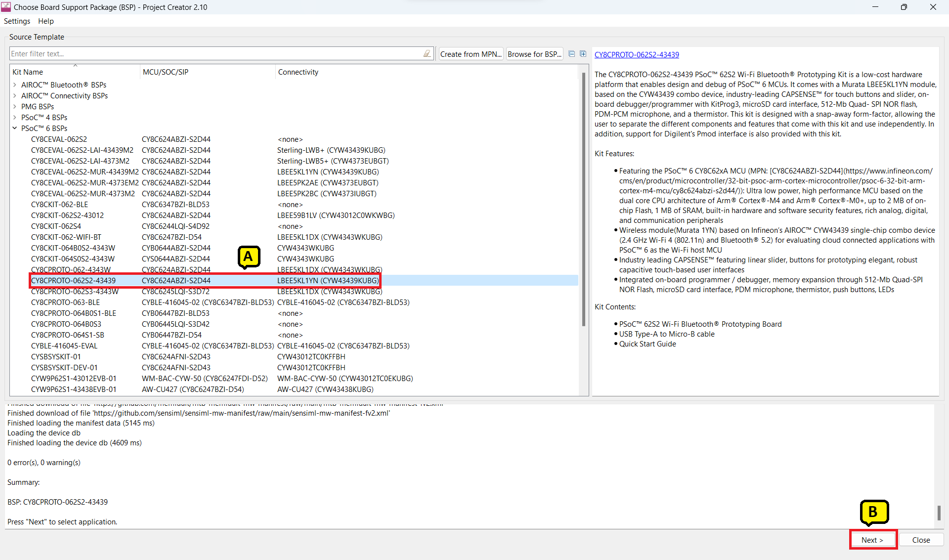This screenshot has width=949, height=560.
Task: Select the CY8CPROTO-063-BLE kit
Action: pos(65,302)
